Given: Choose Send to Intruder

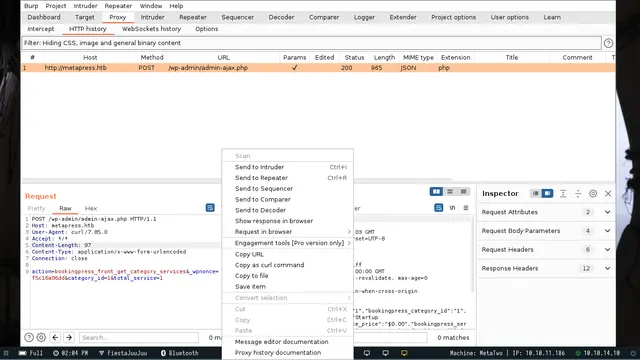Looking at the screenshot, I should point(287,167).
